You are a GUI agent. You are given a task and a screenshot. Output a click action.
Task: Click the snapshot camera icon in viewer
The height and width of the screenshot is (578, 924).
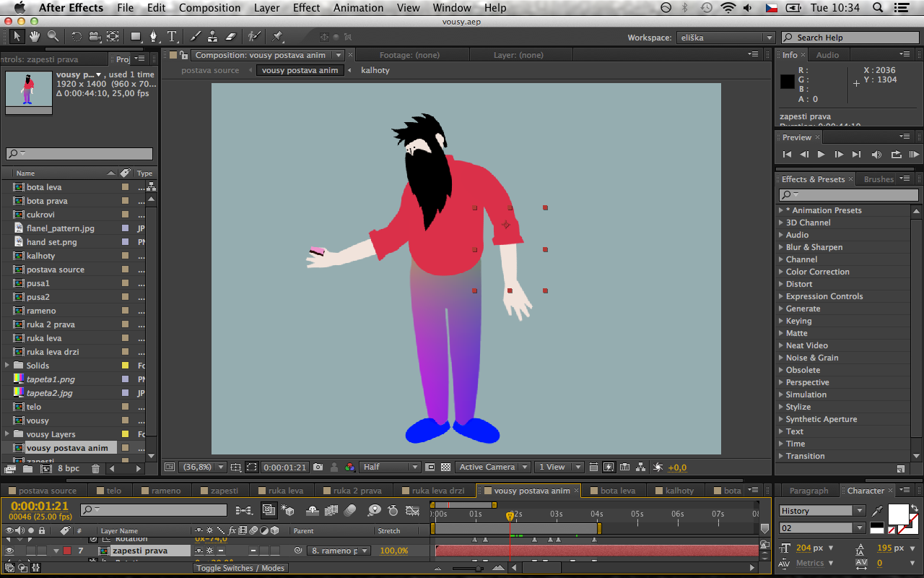(318, 467)
